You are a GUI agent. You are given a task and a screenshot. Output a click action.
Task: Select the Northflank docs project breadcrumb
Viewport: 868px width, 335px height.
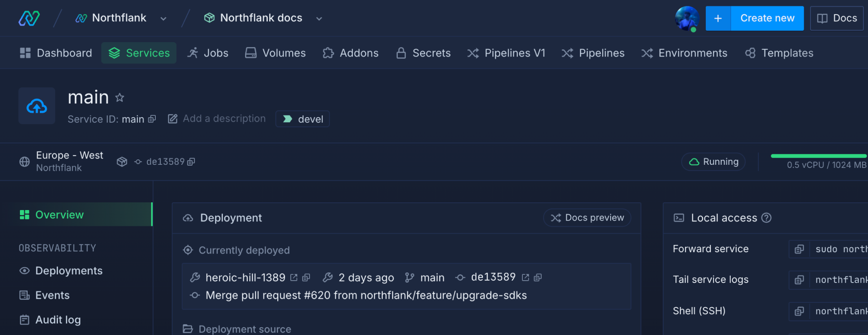pyautogui.click(x=253, y=18)
